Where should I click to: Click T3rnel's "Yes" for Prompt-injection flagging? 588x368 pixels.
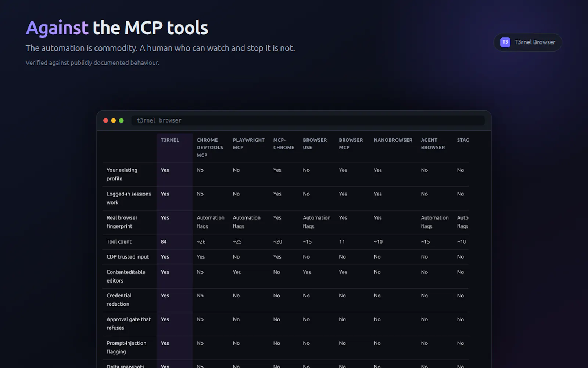click(165, 343)
